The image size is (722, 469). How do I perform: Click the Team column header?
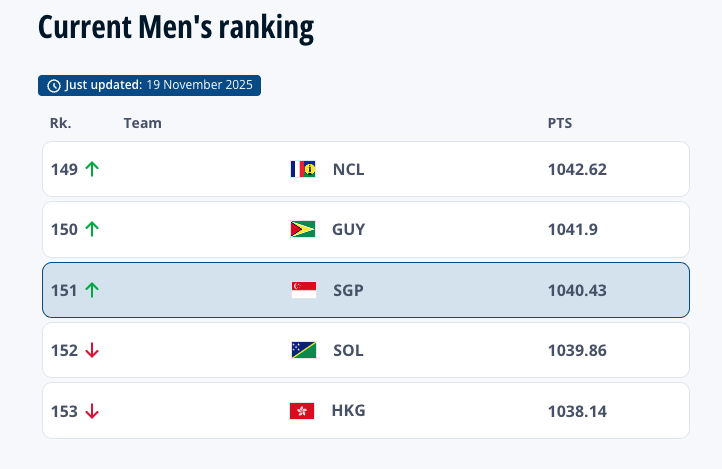143,123
